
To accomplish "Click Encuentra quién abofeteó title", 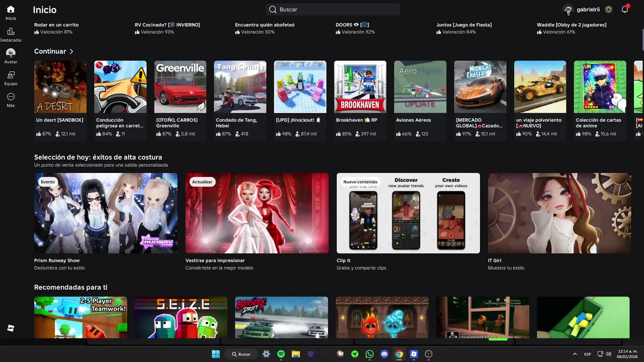I will [x=265, y=25].
